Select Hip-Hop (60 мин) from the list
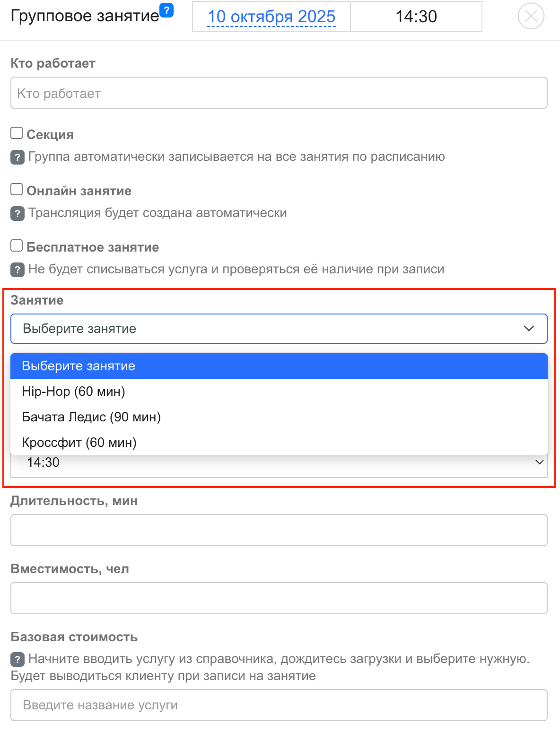The image size is (560, 733). pos(73,392)
